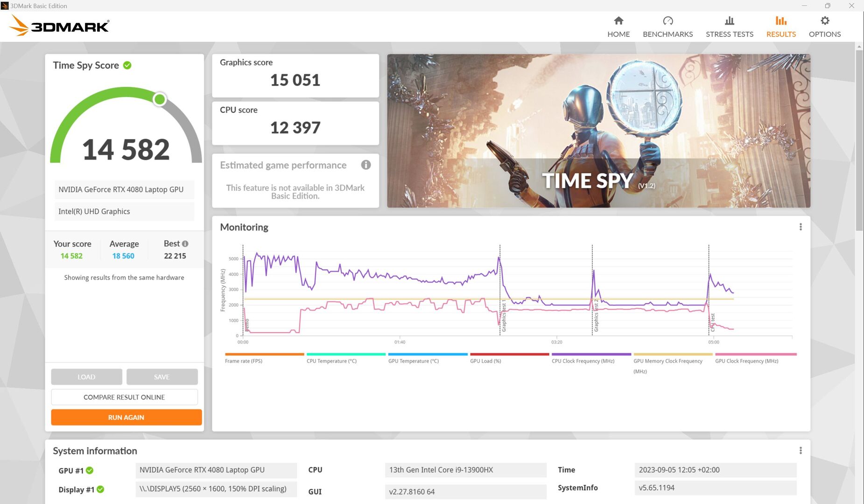Click the info icon next to Best
Screen dimensions: 864x504
pos(185,244)
